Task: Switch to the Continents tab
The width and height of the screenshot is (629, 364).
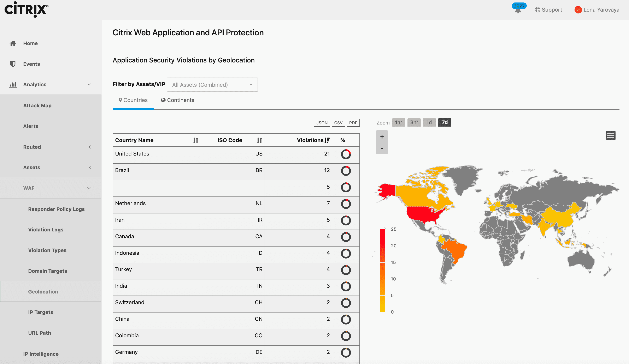Action: [x=177, y=100]
